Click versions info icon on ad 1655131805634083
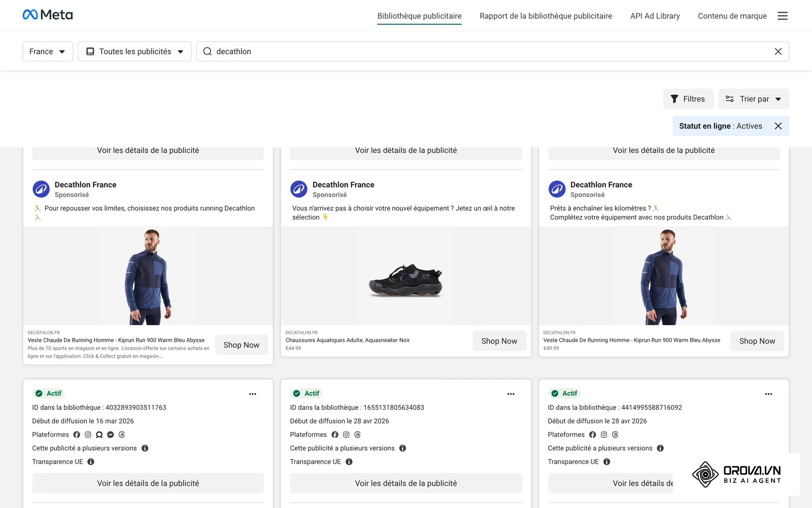 [402, 448]
